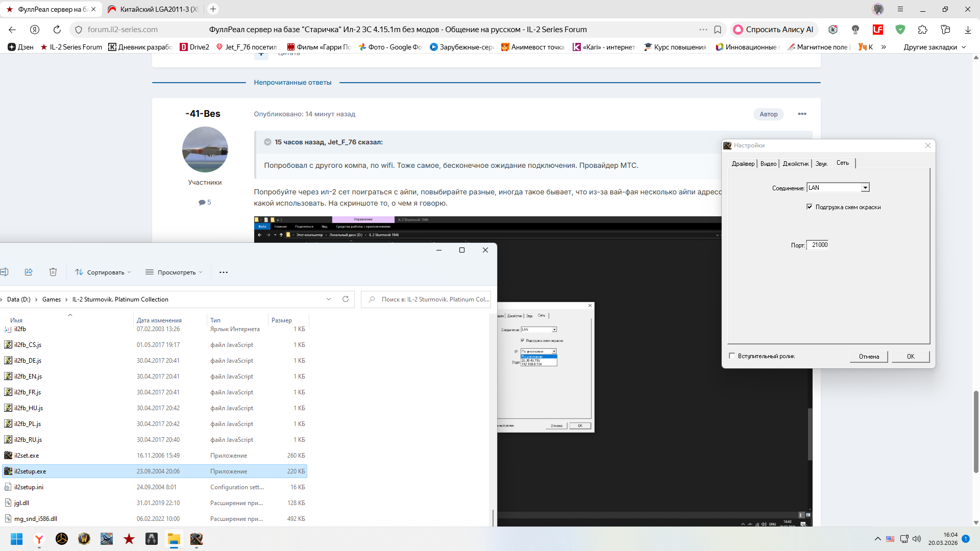
Task: Reload the browser page
Action: point(57,30)
